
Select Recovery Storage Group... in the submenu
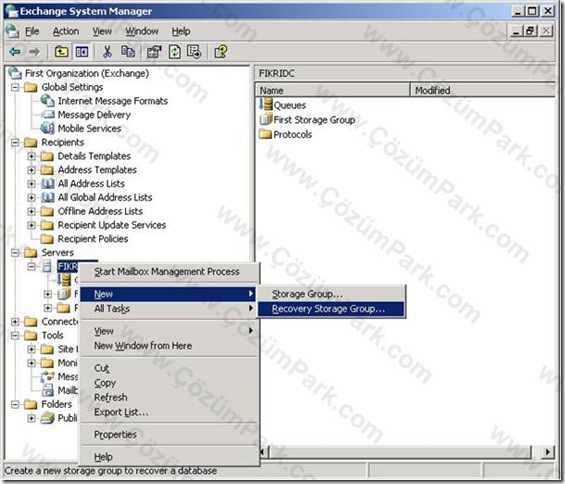332,309
